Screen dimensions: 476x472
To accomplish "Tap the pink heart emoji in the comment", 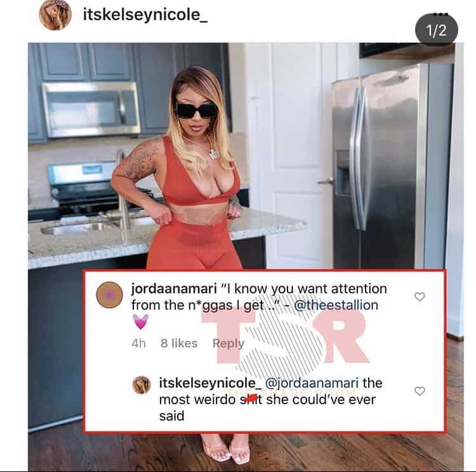I will coord(140,322).
